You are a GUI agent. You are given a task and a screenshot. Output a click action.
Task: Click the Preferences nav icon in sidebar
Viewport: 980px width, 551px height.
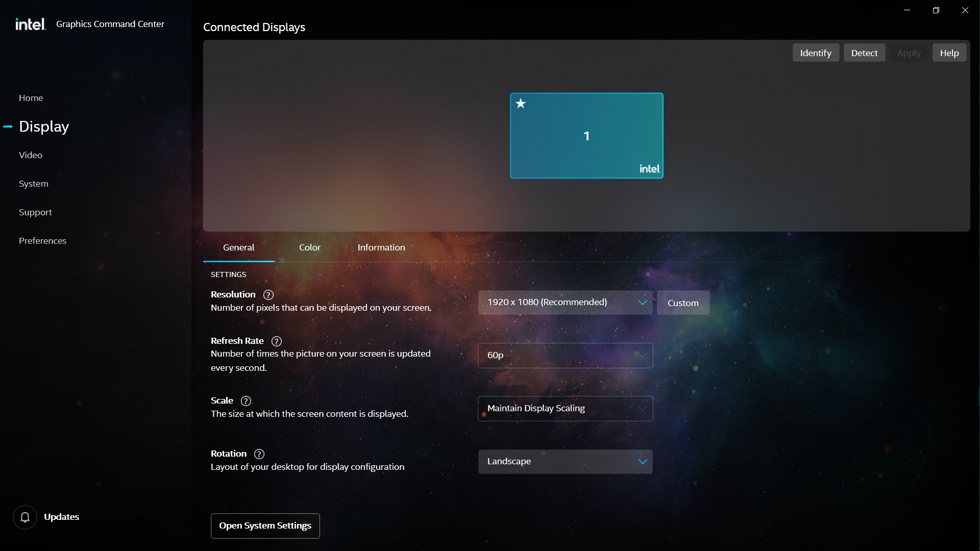42,240
